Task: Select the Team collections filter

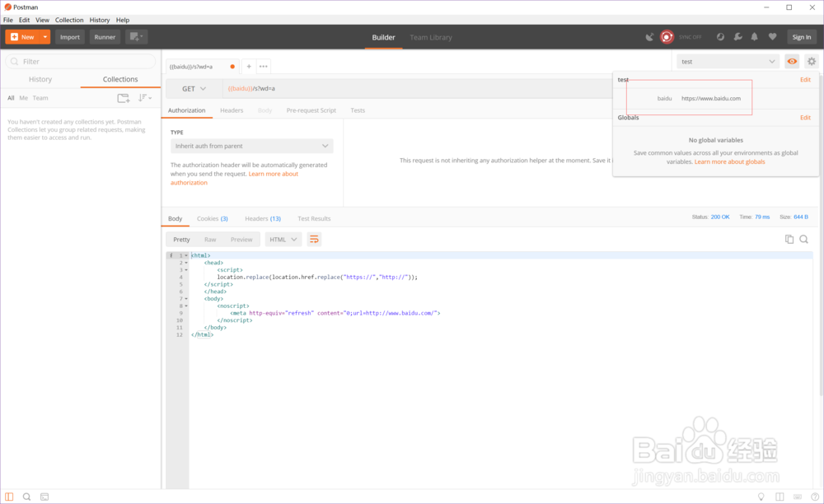Action: tap(40, 98)
